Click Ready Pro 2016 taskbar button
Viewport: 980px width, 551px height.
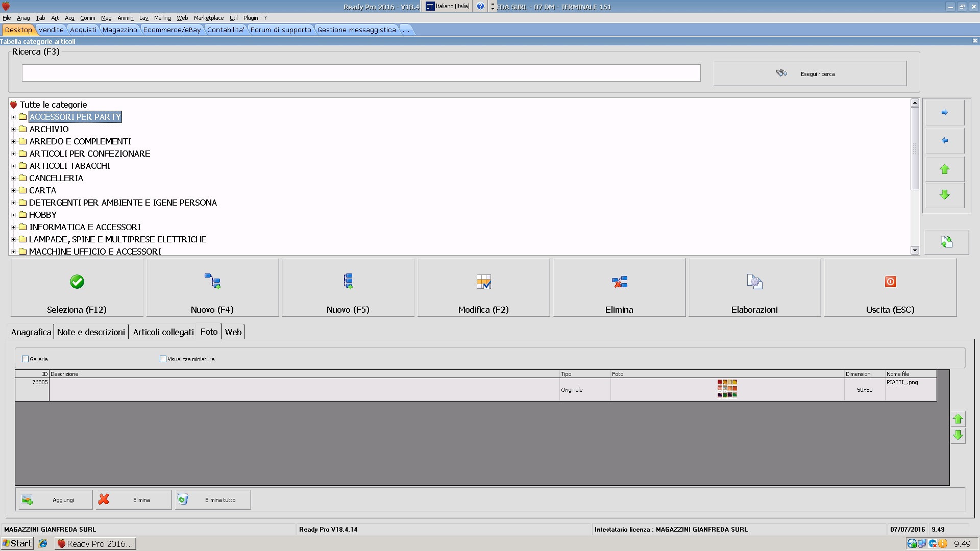(95, 543)
